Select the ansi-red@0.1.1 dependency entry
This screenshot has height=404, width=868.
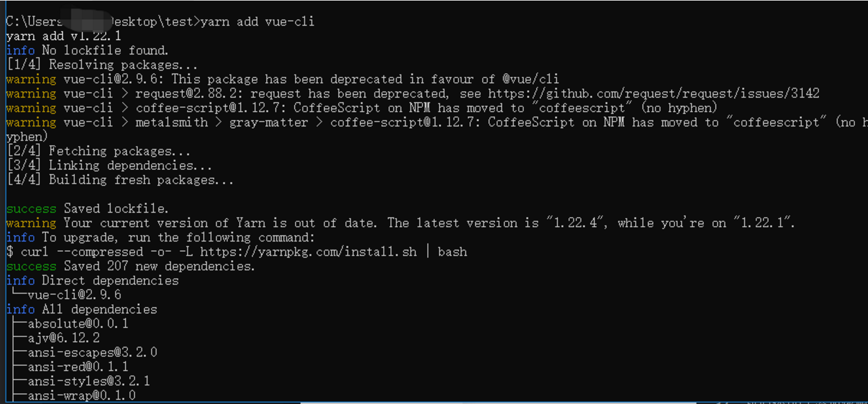click(x=78, y=367)
